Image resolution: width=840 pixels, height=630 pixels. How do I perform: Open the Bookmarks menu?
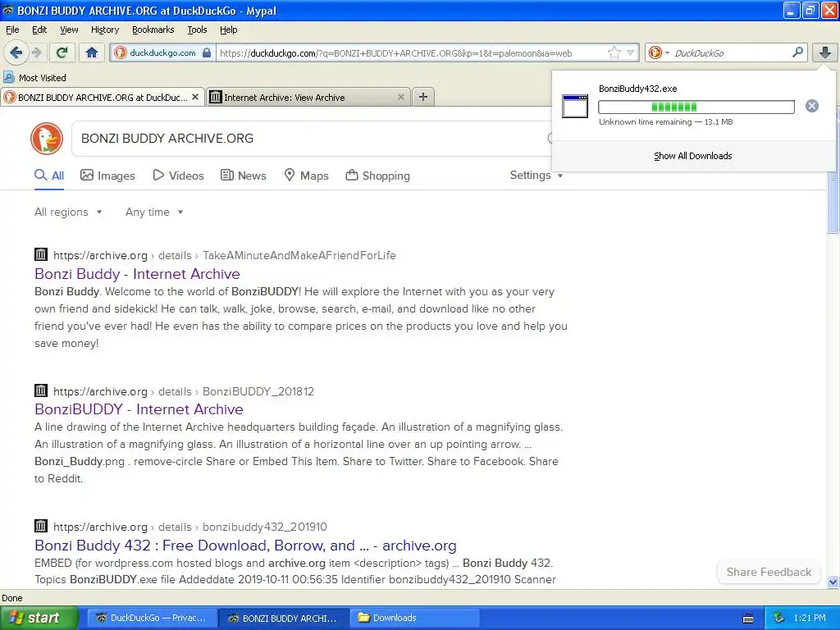[153, 30]
